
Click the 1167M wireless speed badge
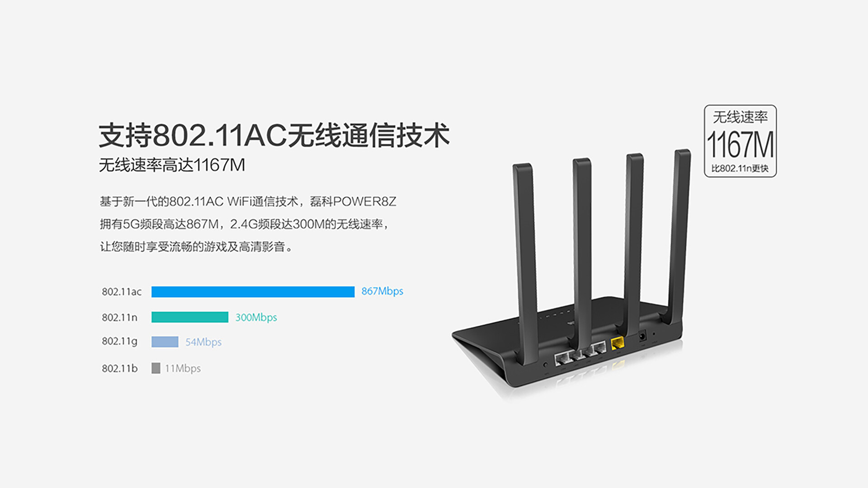click(740, 141)
